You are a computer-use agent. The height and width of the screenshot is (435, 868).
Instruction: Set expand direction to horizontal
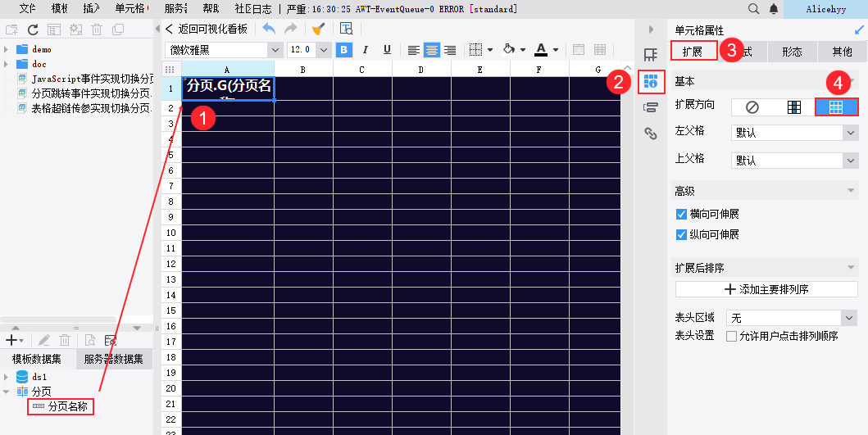(836, 106)
